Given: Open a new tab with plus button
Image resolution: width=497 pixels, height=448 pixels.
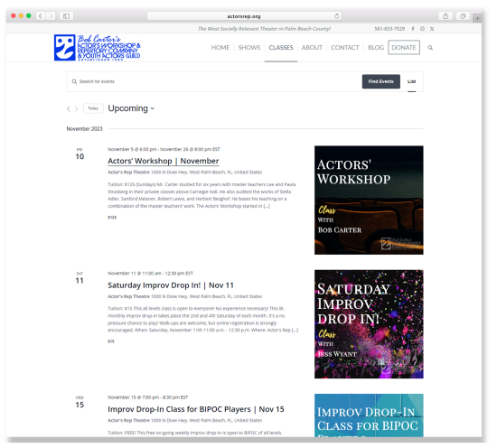Looking at the screenshot, I should [x=477, y=18].
